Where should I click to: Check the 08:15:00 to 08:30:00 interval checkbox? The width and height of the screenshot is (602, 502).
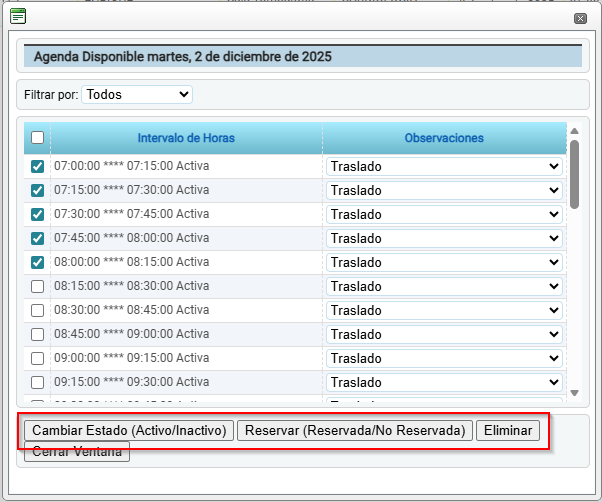(x=37, y=286)
